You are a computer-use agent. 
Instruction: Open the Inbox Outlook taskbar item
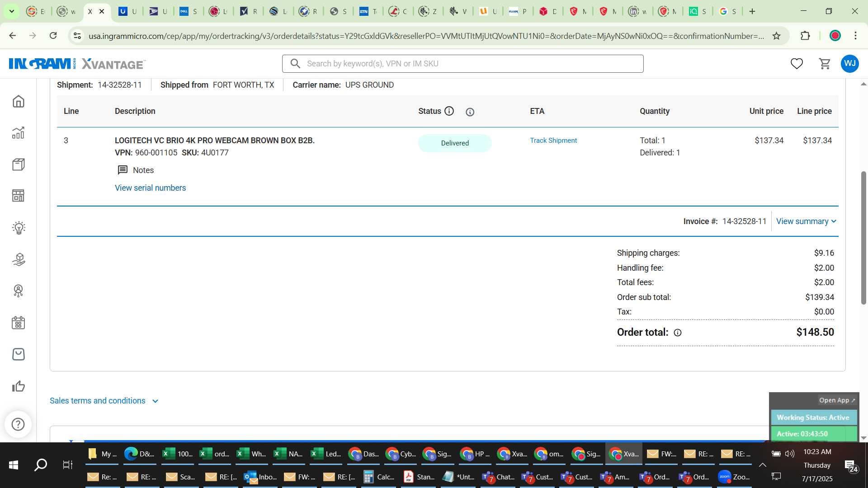260,477
